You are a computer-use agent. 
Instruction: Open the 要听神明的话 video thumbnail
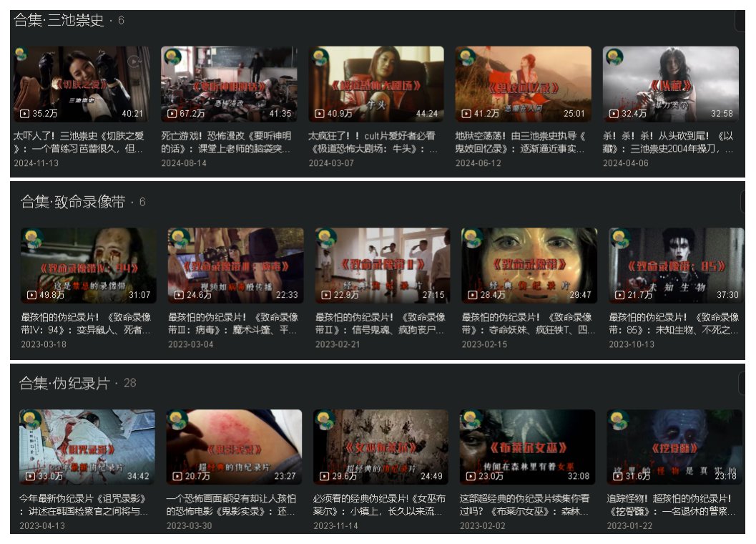pyautogui.click(x=229, y=84)
